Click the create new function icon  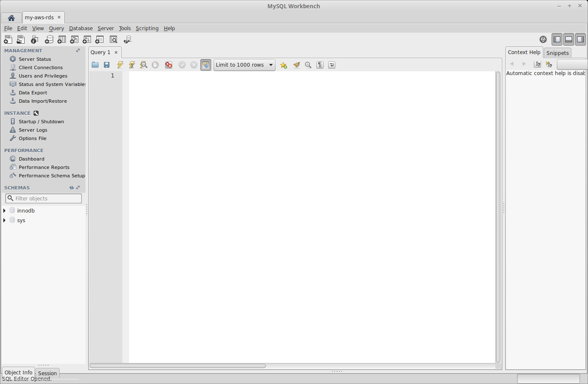(x=99, y=39)
